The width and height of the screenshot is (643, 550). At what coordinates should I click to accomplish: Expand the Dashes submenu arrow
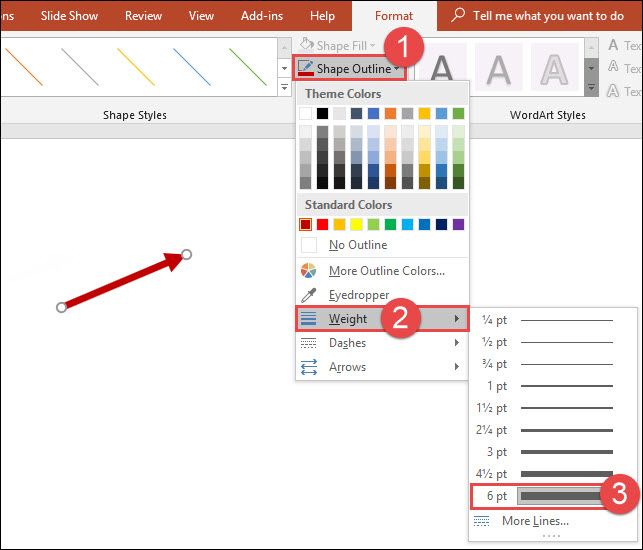[x=457, y=342]
